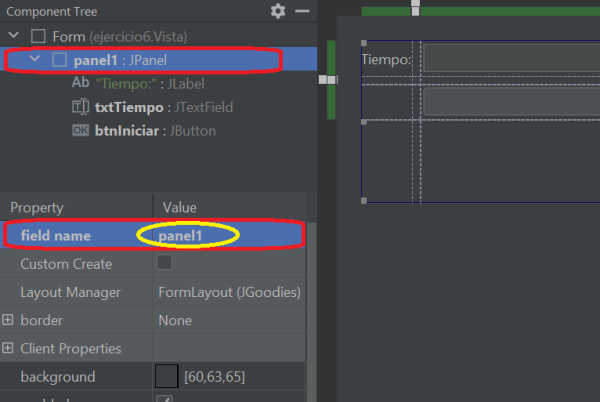Click the Tiempo label in designer canvas
The width and height of the screenshot is (600, 402).
pyautogui.click(x=386, y=60)
